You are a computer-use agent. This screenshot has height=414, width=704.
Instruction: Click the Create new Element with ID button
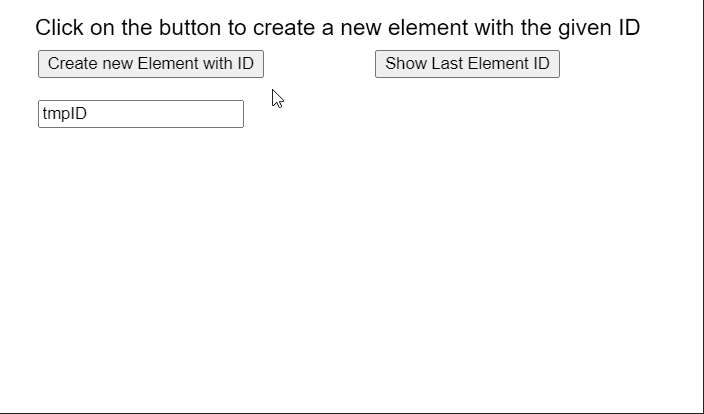coord(151,64)
